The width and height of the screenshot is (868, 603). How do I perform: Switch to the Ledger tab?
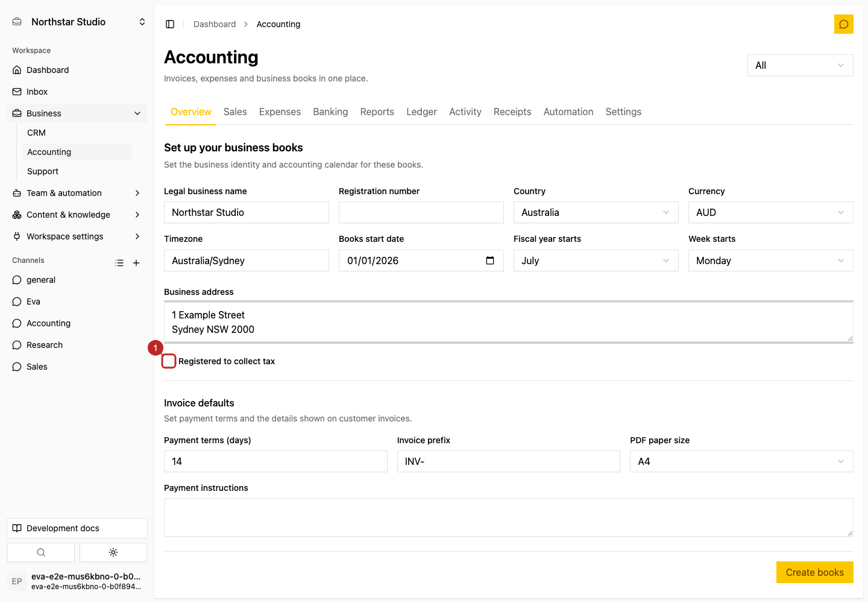(421, 112)
